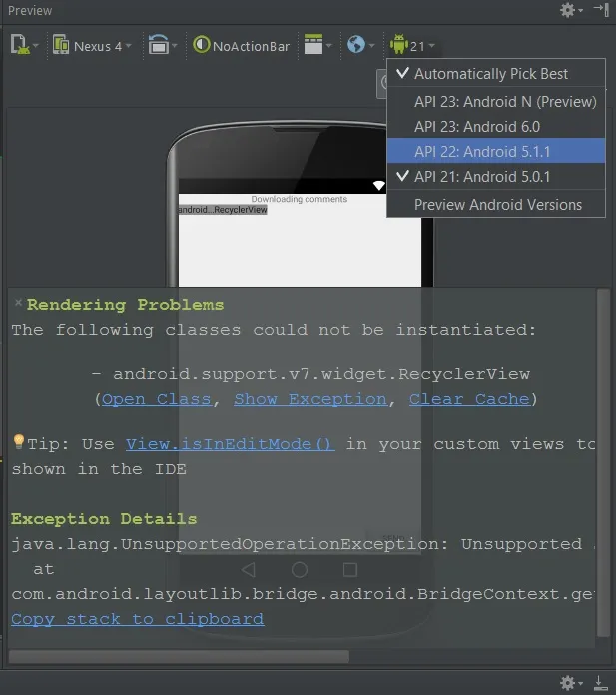Click the com.android.layoutlib.bridge.android.BridgeContext stack line

tap(303, 594)
